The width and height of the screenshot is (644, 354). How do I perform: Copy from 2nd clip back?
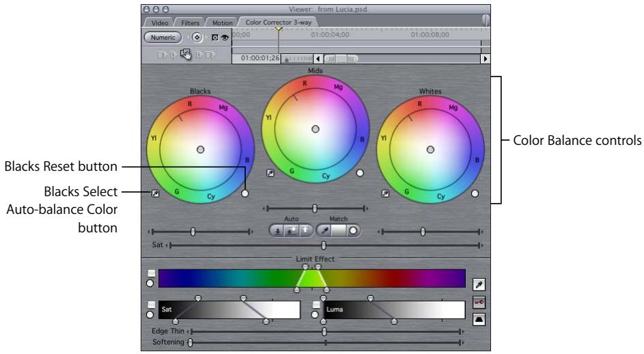pos(162,54)
